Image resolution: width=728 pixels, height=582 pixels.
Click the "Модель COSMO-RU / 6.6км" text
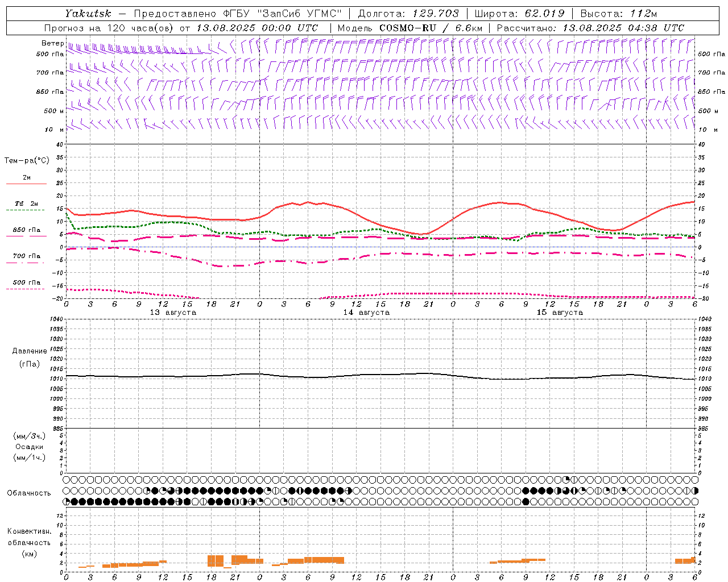(410, 28)
